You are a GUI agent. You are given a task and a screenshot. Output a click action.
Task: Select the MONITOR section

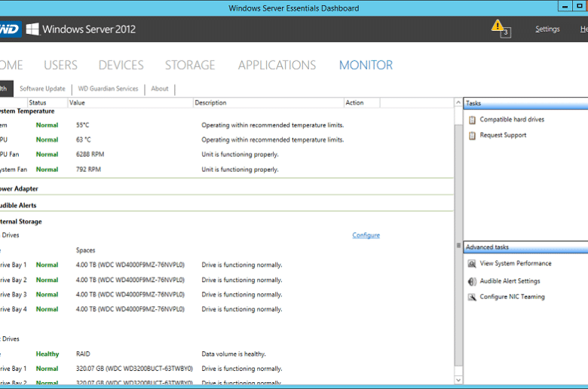tap(366, 66)
